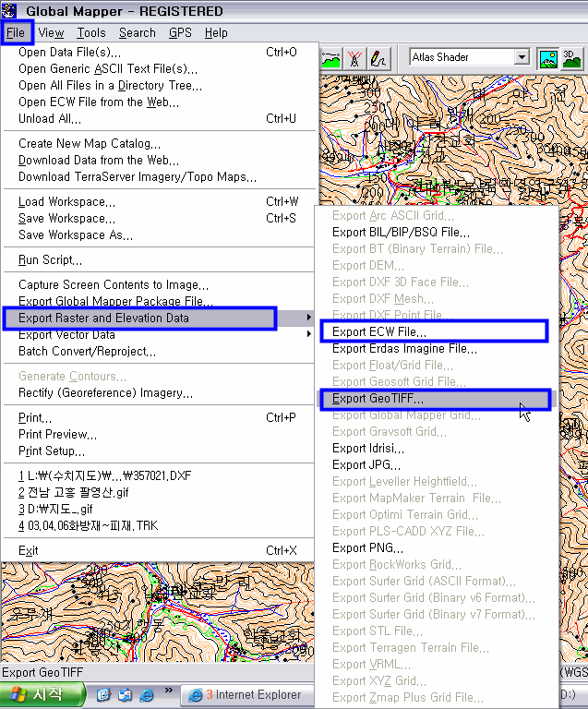Select Export JPG
The image size is (588, 709).
[437, 465]
